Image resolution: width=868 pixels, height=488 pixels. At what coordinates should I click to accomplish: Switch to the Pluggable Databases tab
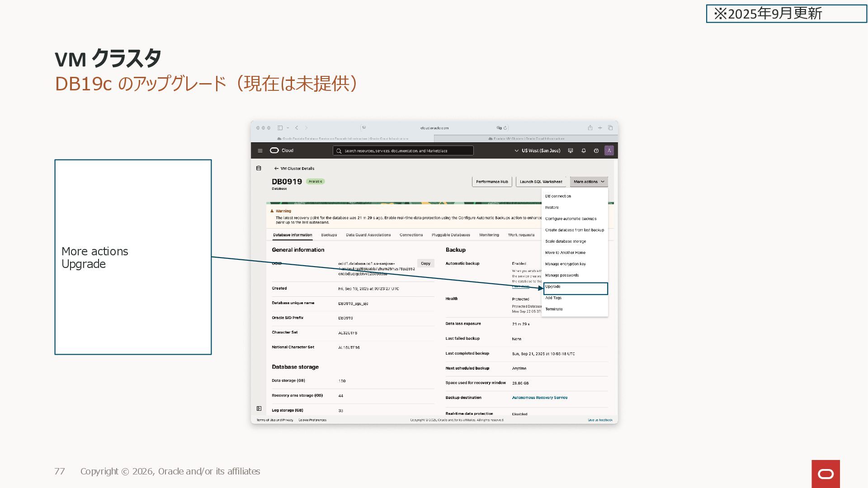[x=451, y=235]
